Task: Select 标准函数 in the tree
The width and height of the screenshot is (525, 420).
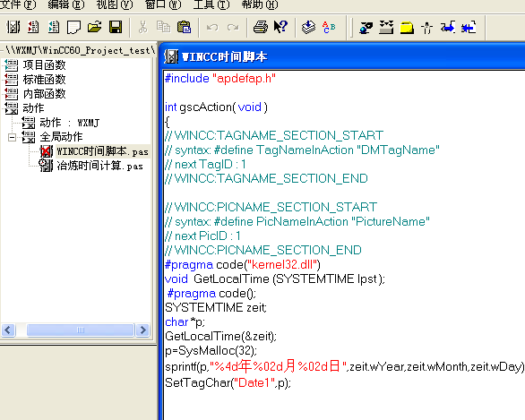Action: point(44,80)
